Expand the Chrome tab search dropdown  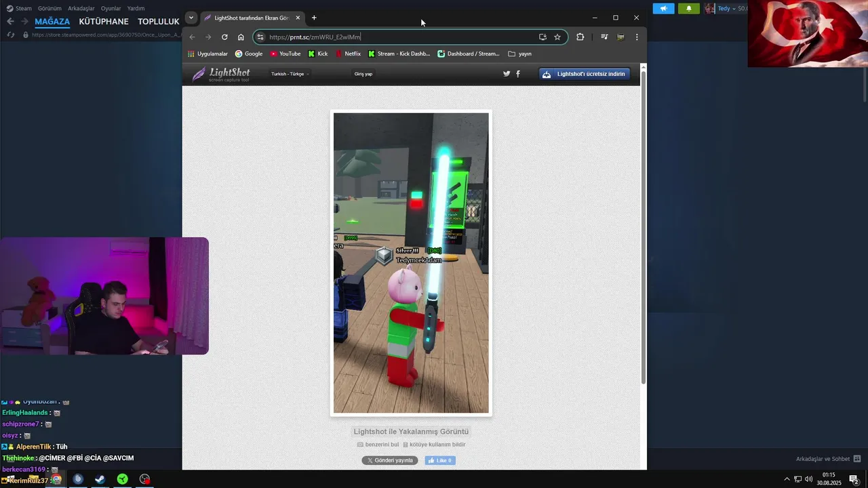click(191, 18)
